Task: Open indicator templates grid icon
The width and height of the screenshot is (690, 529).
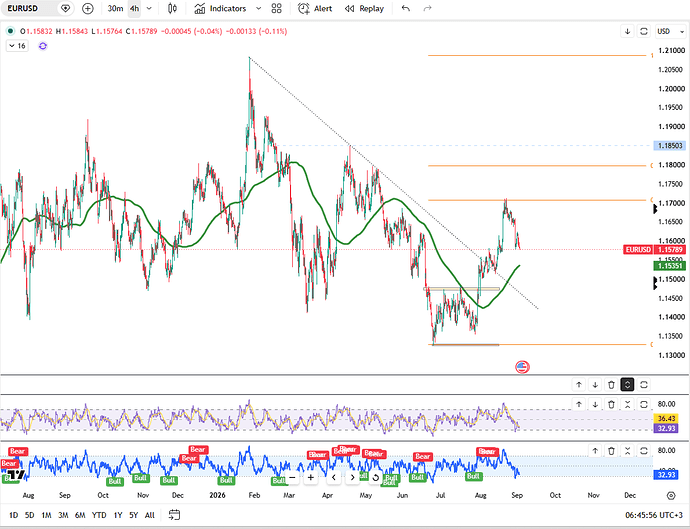Action: [x=276, y=8]
